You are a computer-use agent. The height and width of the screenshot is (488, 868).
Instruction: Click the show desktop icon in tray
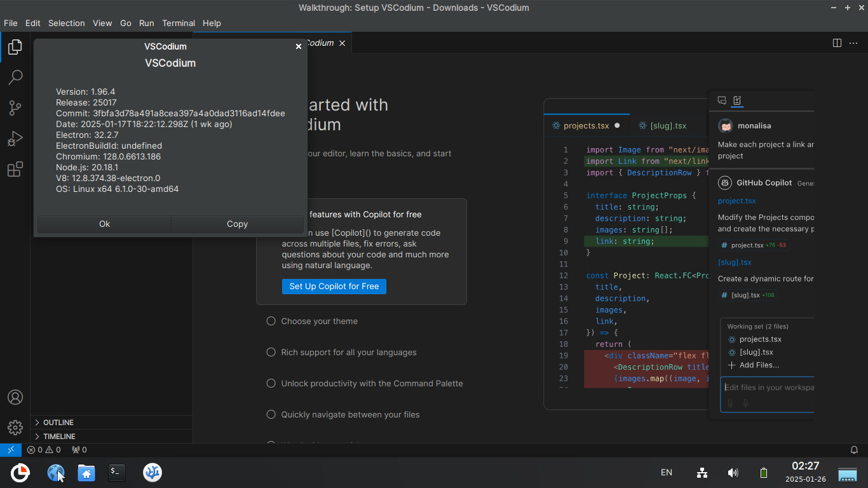pyautogui.click(x=848, y=474)
